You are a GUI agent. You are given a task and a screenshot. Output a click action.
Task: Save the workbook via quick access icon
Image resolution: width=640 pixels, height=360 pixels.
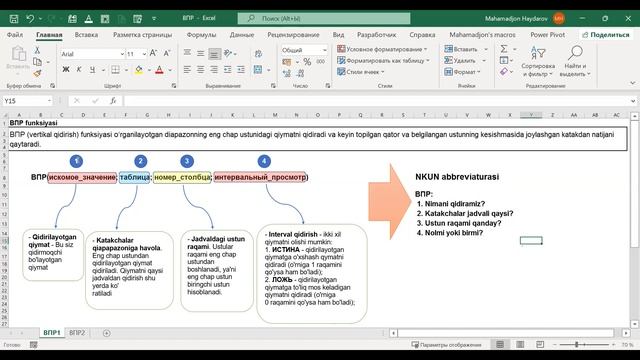[14, 18]
